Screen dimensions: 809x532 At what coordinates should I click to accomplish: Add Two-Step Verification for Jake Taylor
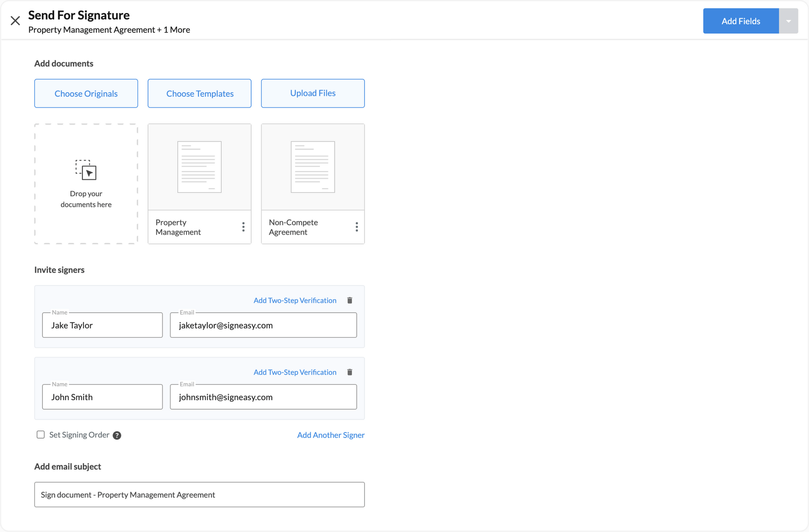coord(295,300)
